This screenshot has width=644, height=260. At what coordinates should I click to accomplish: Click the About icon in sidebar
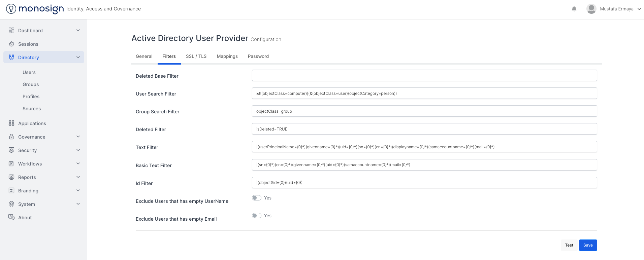(11, 218)
